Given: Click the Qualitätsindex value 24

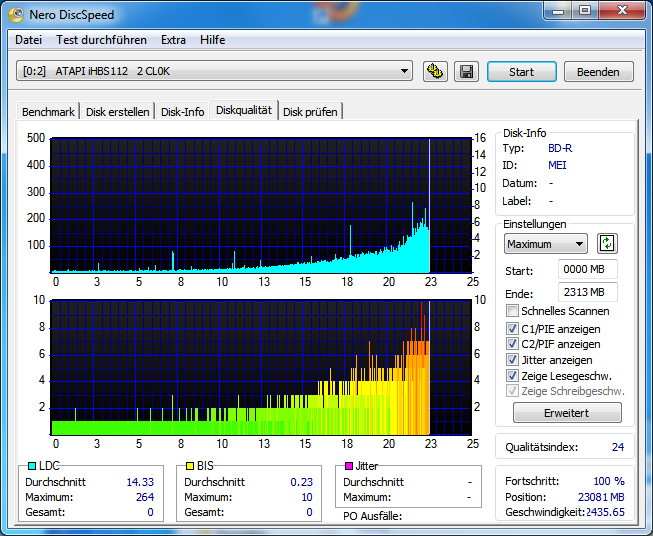Looking at the screenshot, I should click(618, 447).
